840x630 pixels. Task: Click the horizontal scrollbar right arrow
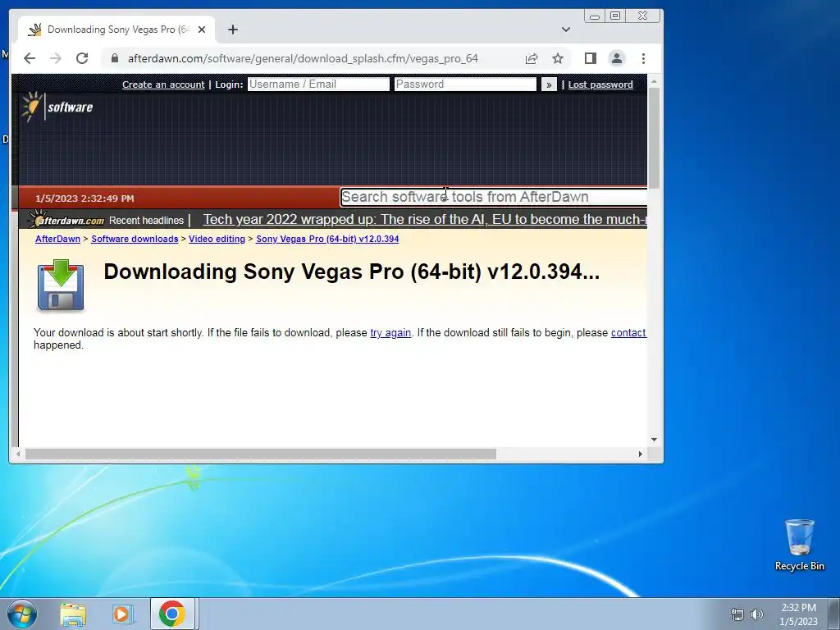[640, 454]
